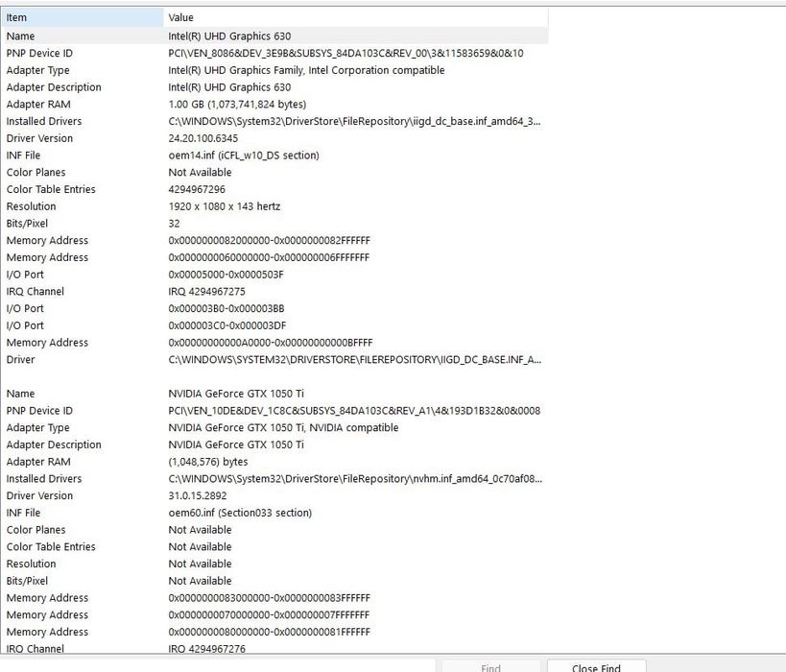Select the Driver Version 31.0.15.2892
786x672 pixels.
[198, 496]
